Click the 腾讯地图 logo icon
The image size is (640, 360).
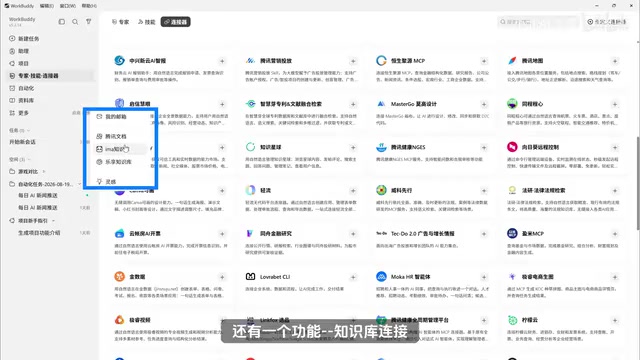(x=512, y=60)
